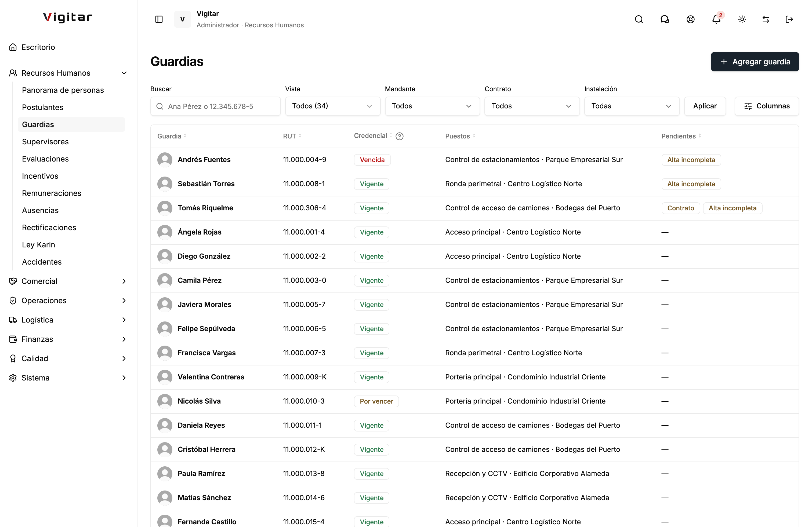812x527 pixels.
Task: Click Contrato pending badge for Tomás Riquelme
Action: point(681,208)
